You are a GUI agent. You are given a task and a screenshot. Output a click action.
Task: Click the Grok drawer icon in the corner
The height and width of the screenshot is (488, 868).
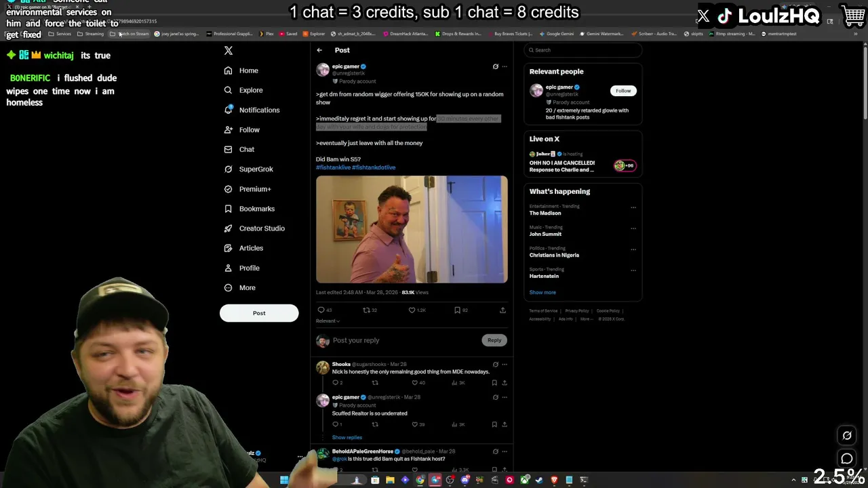[x=847, y=436]
